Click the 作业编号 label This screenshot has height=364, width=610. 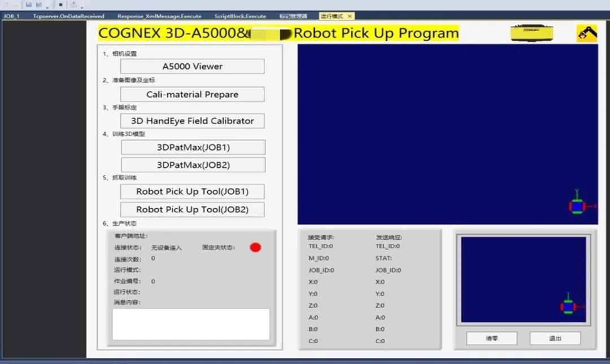[x=128, y=281]
